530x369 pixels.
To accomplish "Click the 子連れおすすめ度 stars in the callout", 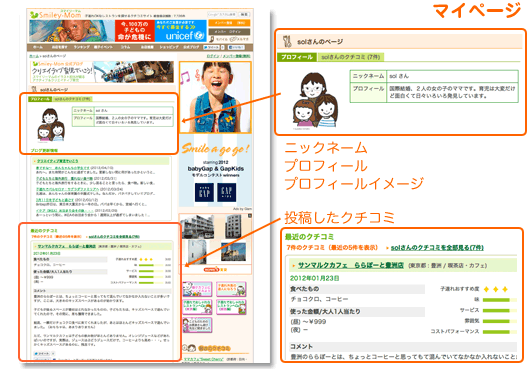I will 496,289.
